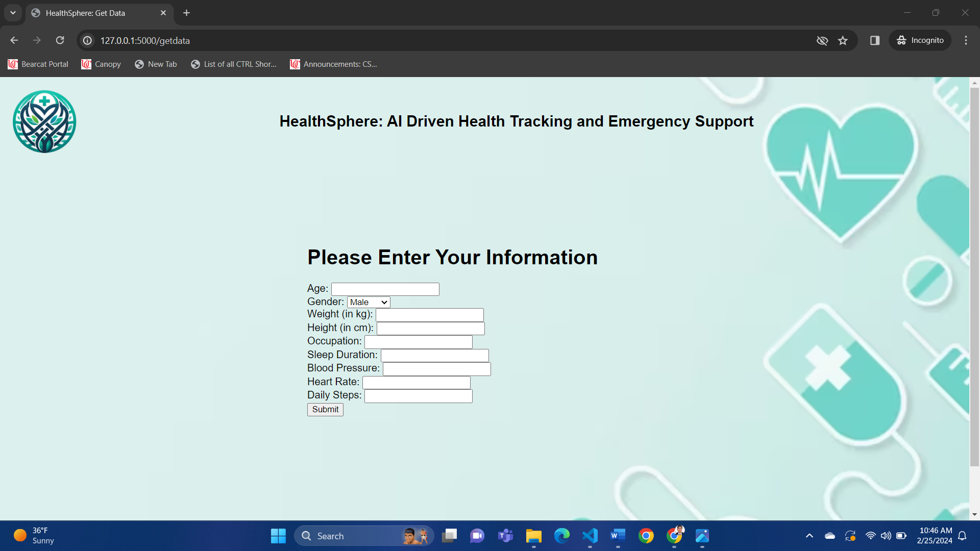Image resolution: width=980 pixels, height=551 pixels.
Task: Open the Canopy bookmark
Action: click(x=101, y=64)
